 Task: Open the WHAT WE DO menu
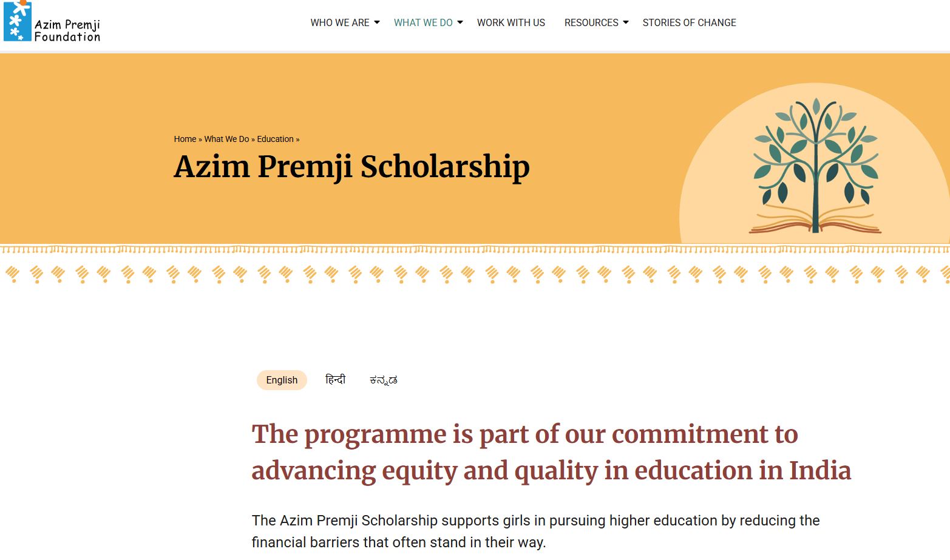coord(423,22)
